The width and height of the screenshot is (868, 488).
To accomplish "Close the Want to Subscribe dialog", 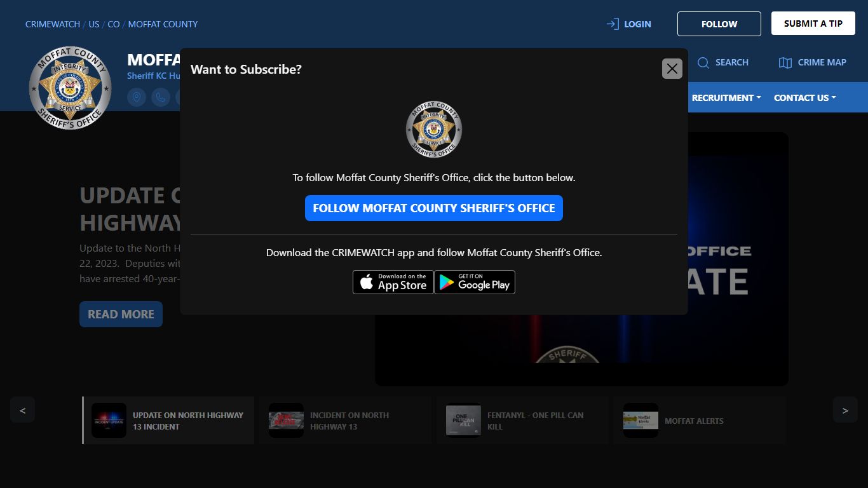I will 672,69.
